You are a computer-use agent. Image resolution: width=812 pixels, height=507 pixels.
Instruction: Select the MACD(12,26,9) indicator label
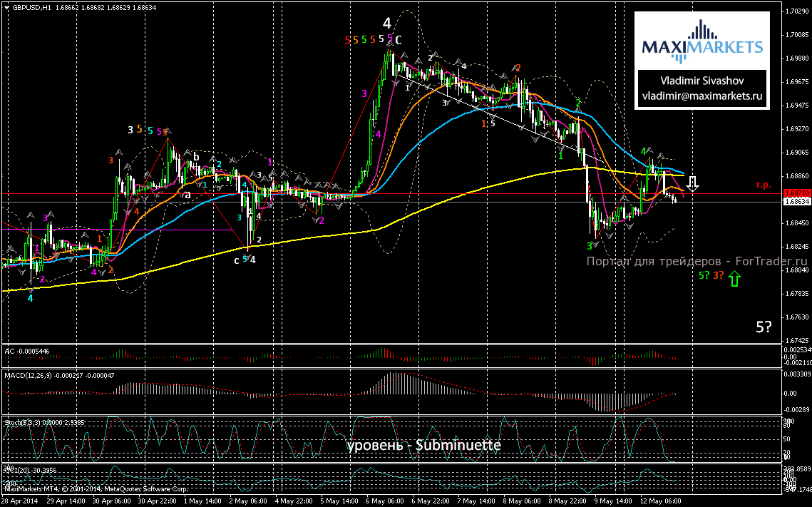[x=29, y=374]
